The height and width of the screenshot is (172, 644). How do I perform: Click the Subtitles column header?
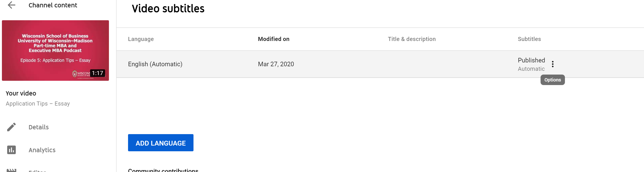[x=529, y=39]
